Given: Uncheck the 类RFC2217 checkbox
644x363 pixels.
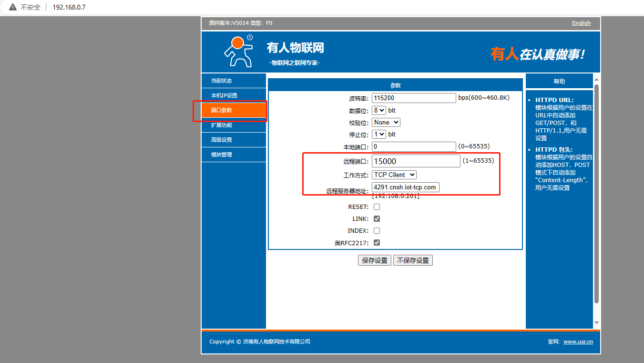Looking at the screenshot, I should tap(377, 243).
